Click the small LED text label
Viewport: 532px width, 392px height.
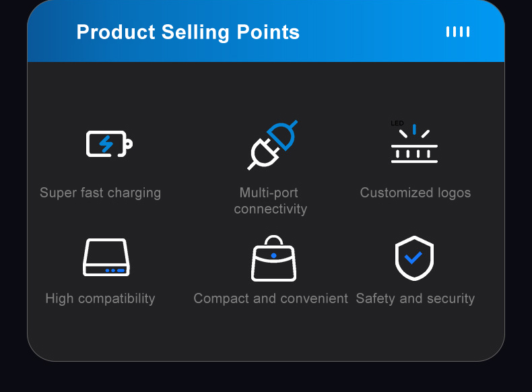tap(397, 123)
